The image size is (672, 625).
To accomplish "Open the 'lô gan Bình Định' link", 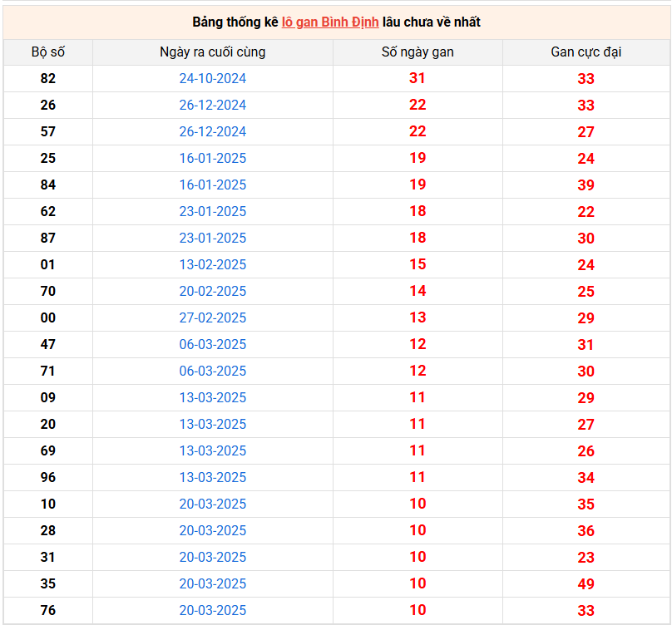I will pos(330,22).
